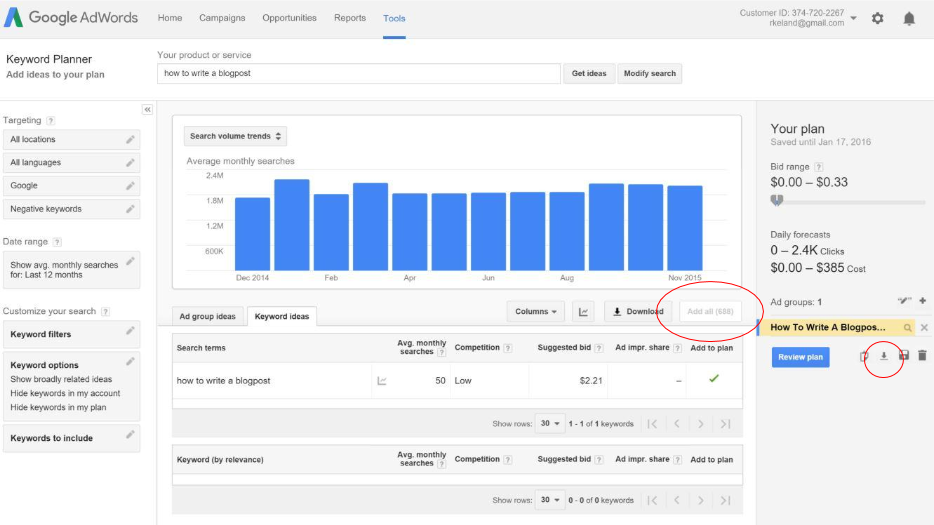Edit Keyword filters pencil icon
934x525 pixels.
point(130,331)
